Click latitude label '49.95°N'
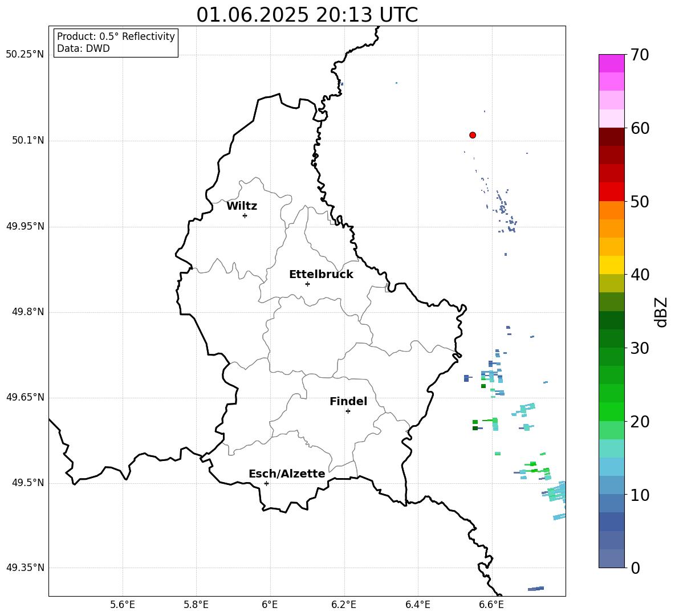The height and width of the screenshot is (616, 675). tap(25, 226)
